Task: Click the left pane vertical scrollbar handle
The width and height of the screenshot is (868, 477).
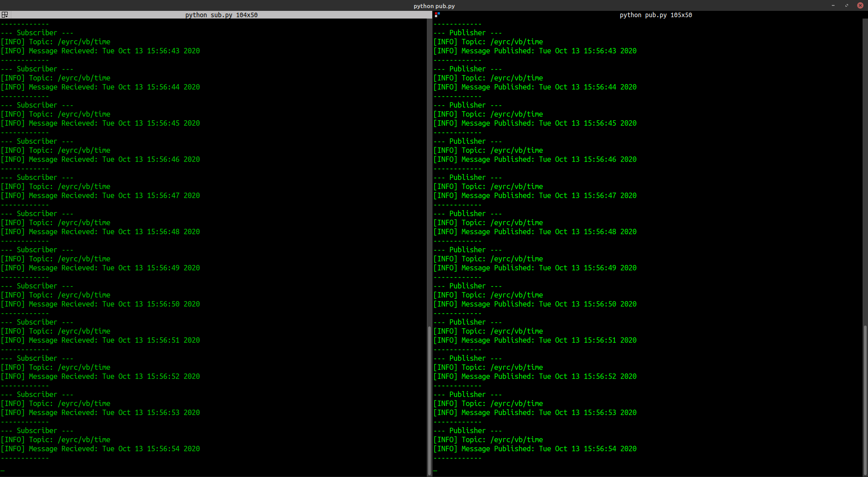Action: point(429,401)
